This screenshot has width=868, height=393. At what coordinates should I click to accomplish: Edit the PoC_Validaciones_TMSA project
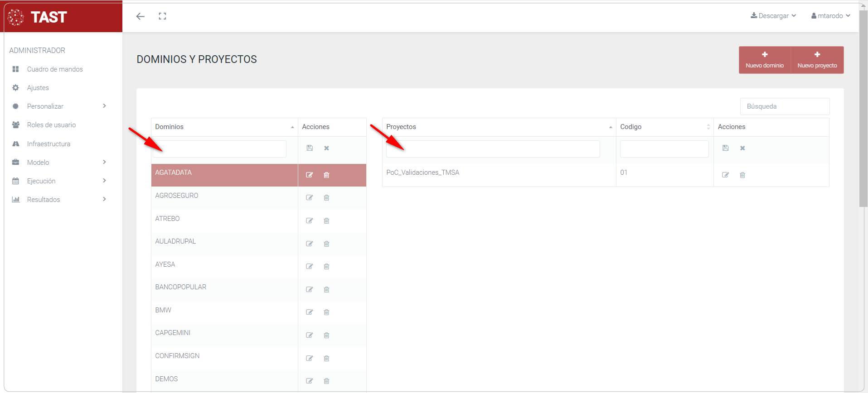(x=725, y=175)
